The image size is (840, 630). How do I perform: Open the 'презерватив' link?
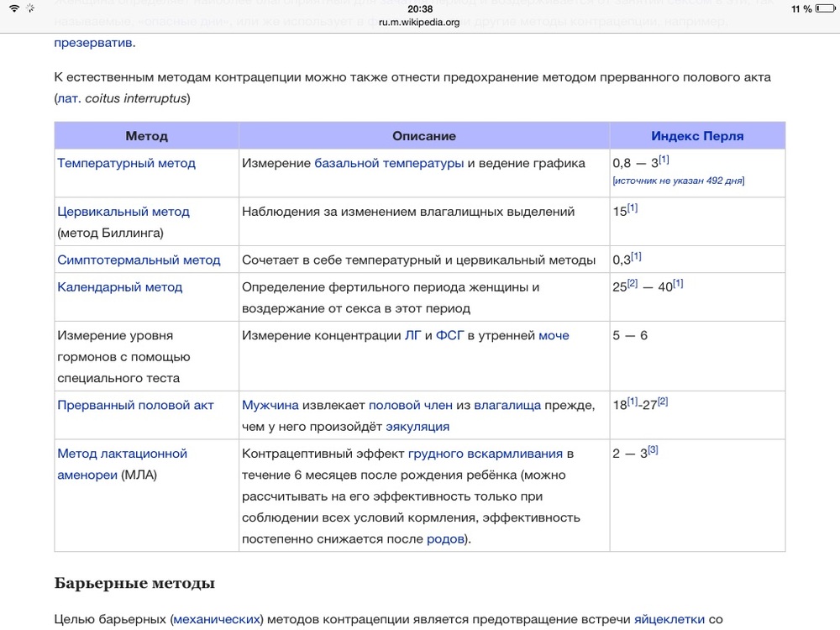click(93, 42)
